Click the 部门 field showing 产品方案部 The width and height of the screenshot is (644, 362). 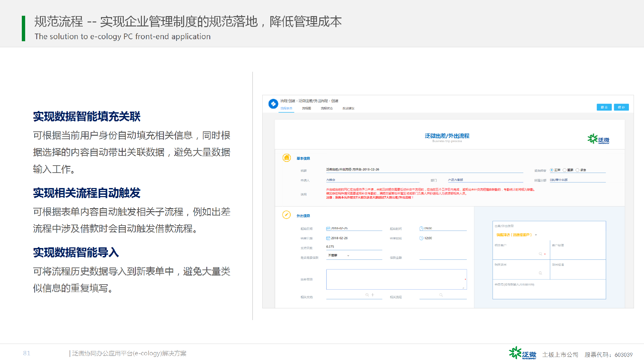485,180
